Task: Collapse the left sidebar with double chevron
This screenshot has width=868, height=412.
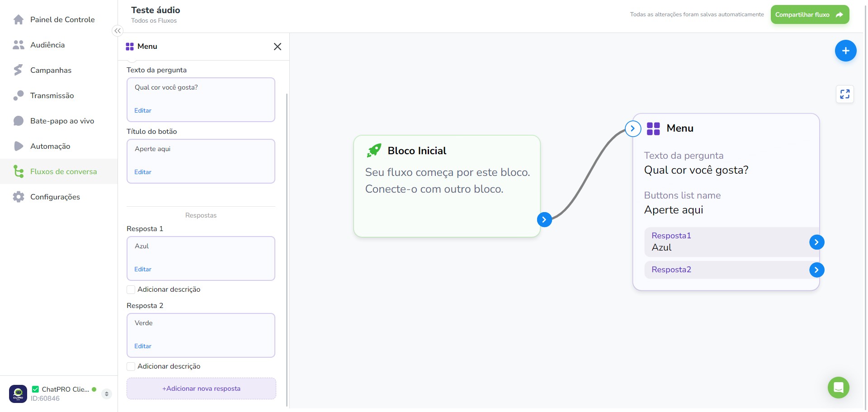Action: (117, 31)
